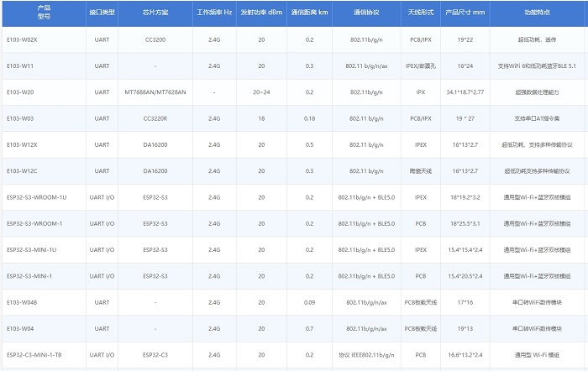
Task: Click the 天线形式 column header
Action: [x=421, y=13]
